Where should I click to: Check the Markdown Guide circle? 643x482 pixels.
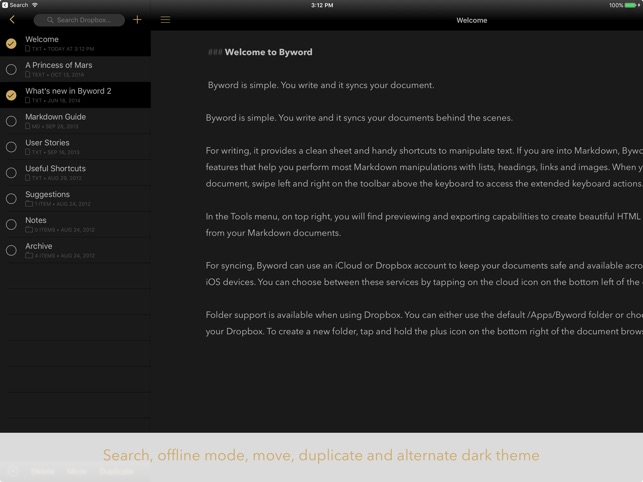[x=11, y=121]
